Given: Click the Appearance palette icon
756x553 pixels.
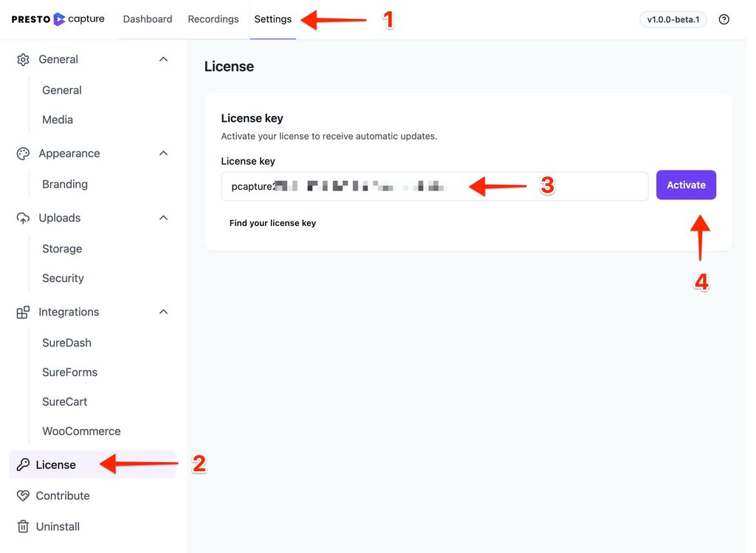Looking at the screenshot, I should tap(23, 154).
